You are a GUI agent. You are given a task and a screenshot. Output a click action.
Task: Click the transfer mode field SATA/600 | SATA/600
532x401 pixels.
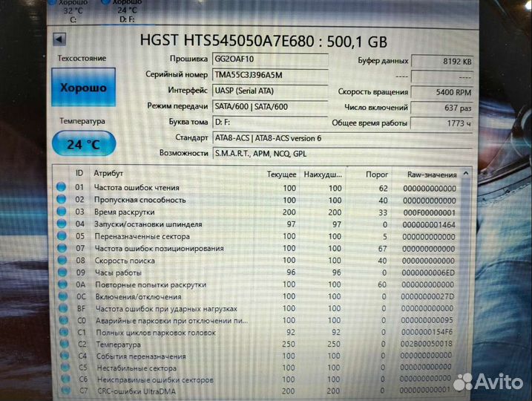pos(270,107)
